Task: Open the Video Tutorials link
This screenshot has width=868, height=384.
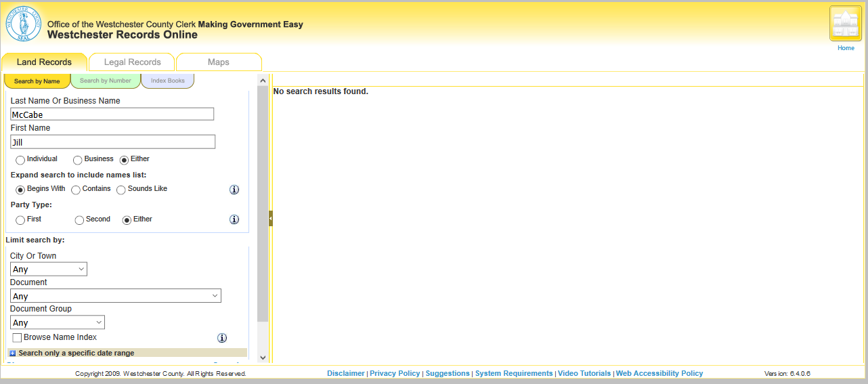Action: point(584,373)
